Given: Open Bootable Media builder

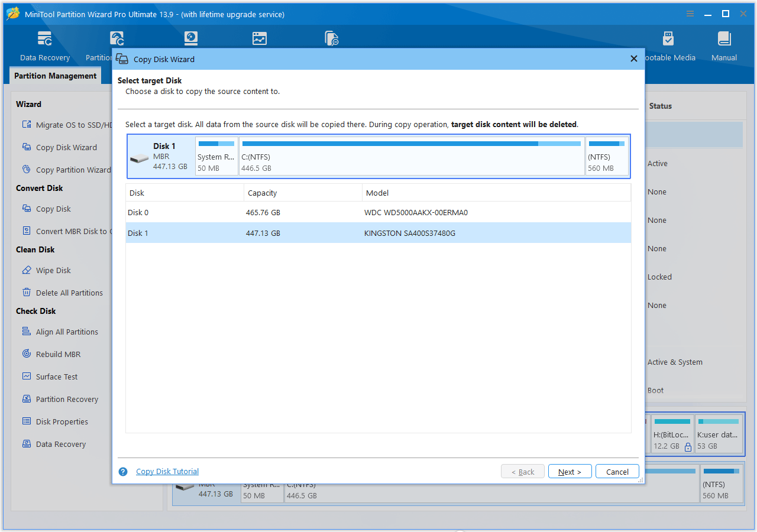Looking at the screenshot, I should [668, 46].
